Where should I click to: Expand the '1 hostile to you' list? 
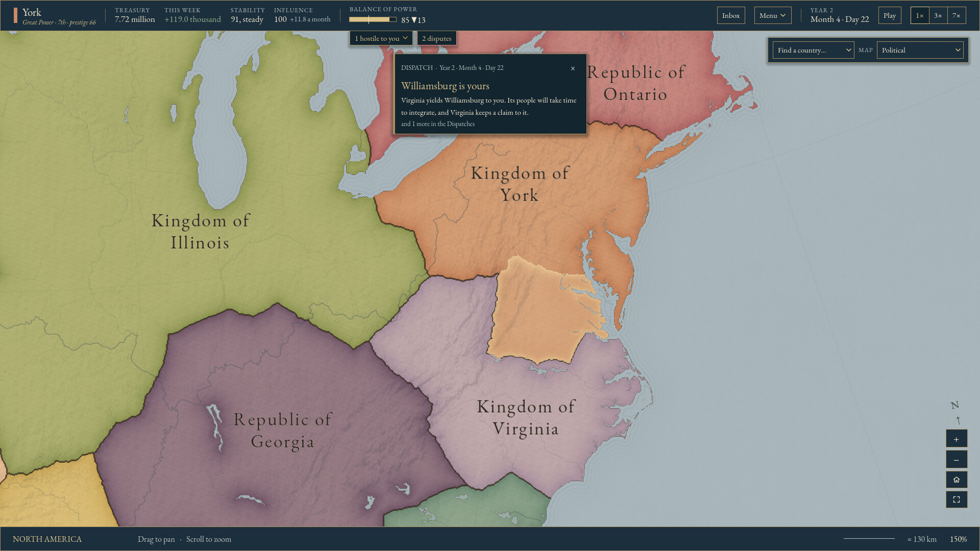tap(381, 38)
